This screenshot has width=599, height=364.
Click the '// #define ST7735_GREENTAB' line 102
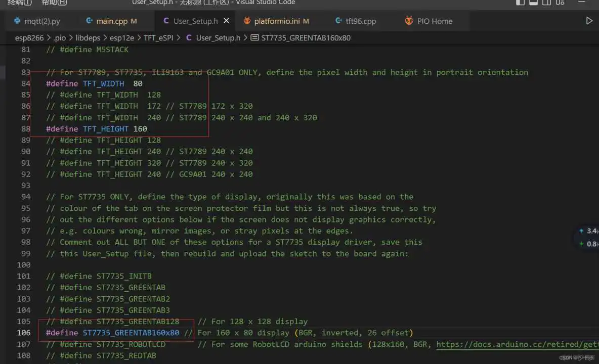(x=106, y=287)
